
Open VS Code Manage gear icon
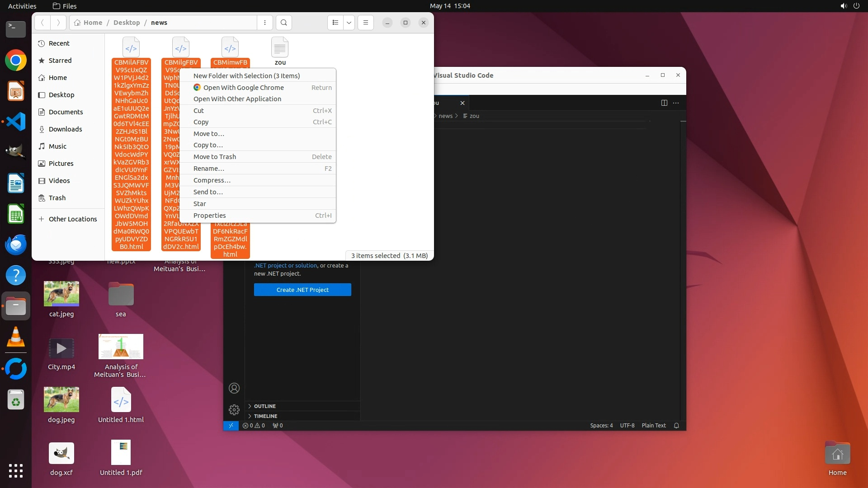point(234,410)
